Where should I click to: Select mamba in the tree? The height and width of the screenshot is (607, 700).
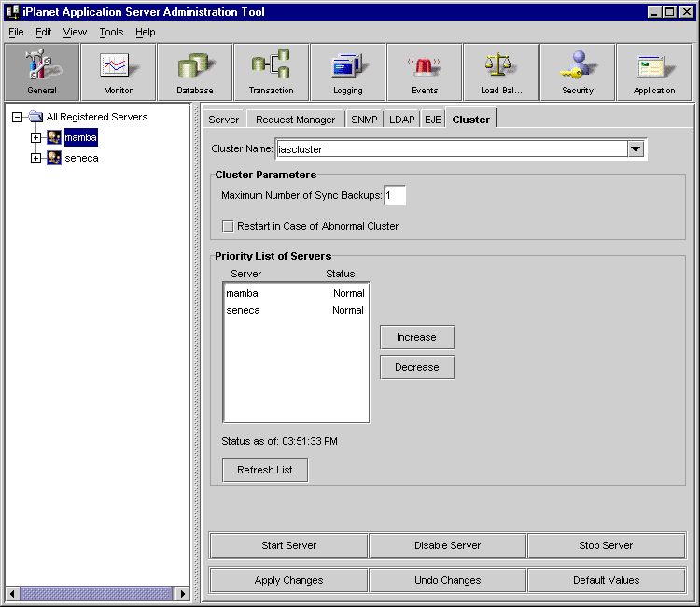80,137
